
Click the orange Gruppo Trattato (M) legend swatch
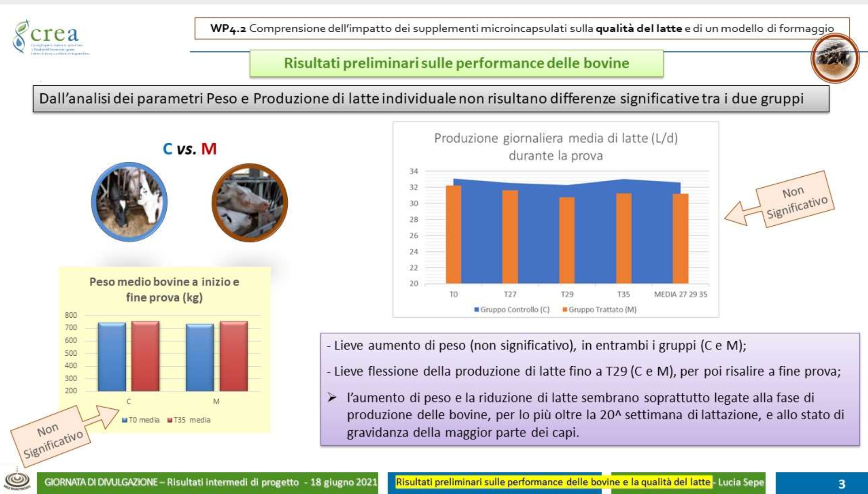point(564,310)
